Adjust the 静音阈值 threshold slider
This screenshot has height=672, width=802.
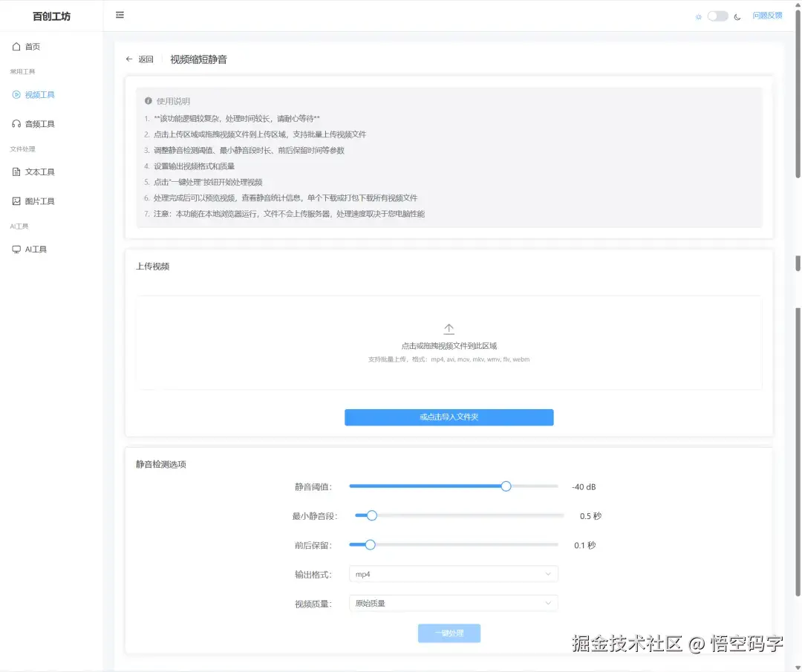[506, 486]
